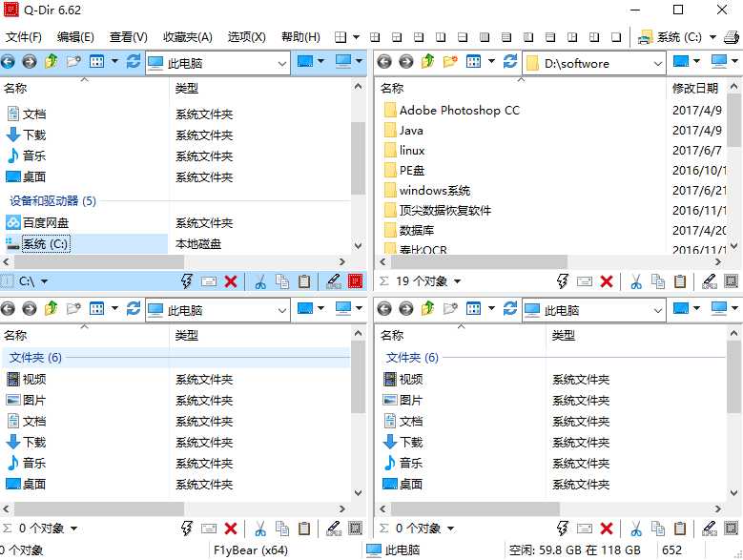
Task: Refresh the top-left pane
Action: pyautogui.click(x=134, y=62)
